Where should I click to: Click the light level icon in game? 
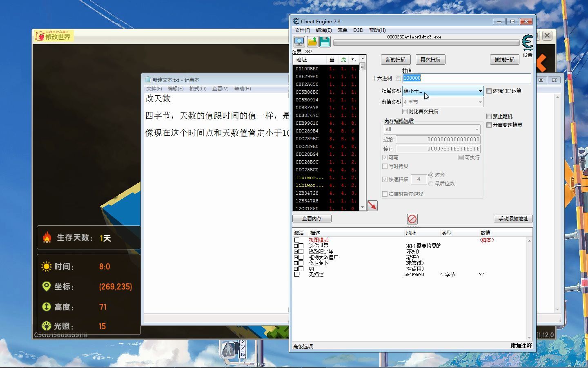[47, 326]
